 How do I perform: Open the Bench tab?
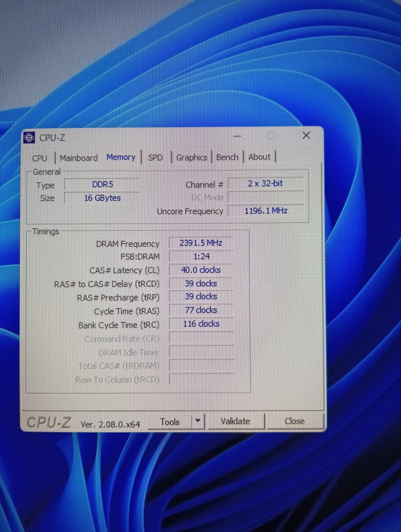tap(227, 157)
